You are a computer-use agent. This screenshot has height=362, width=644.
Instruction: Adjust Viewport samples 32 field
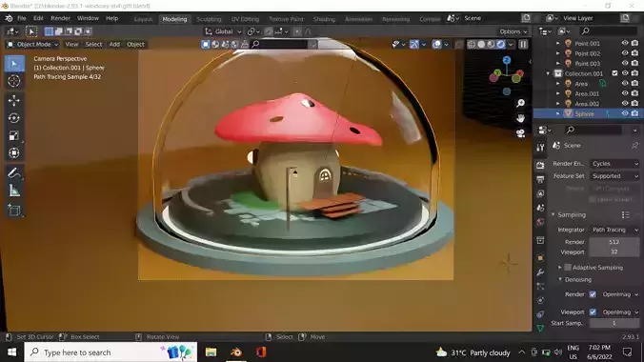tap(614, 251)
